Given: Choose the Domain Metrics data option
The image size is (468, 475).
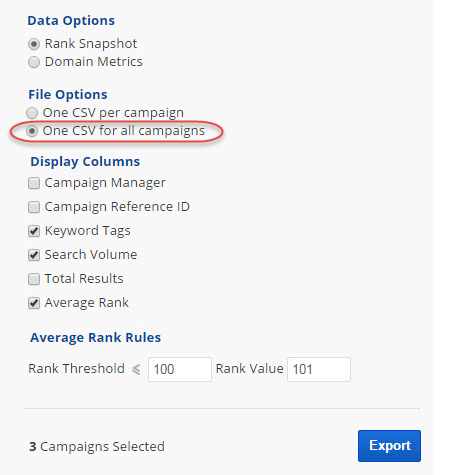Looking at the screenshot, I should (x=34, y=62).
